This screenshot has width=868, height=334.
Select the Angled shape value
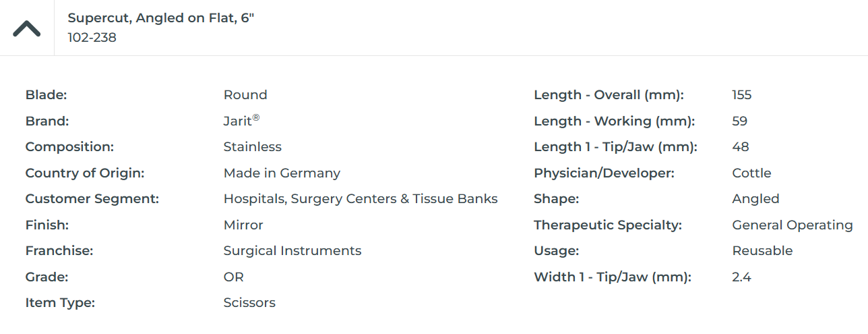click(755, 199)
